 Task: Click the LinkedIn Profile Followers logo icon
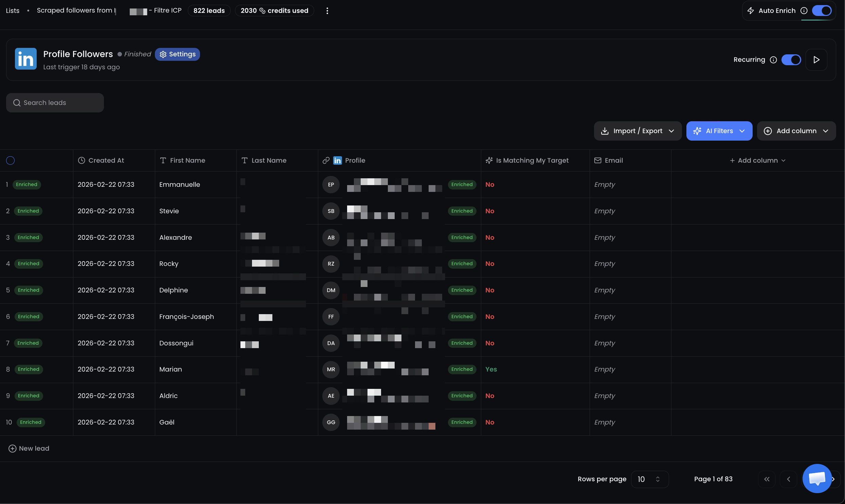pos(25,59)
